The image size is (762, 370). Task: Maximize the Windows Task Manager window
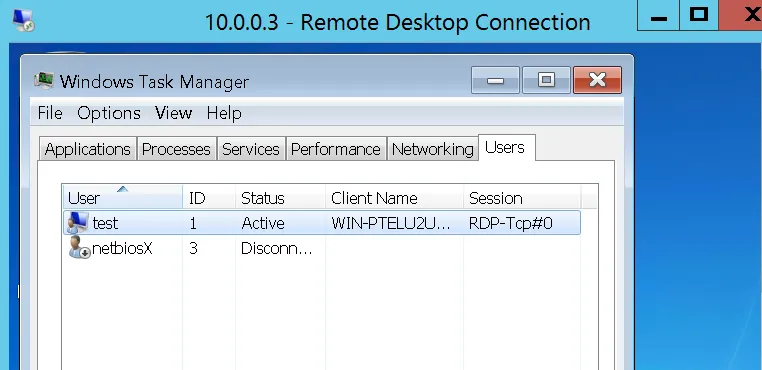pyautogui.click(x=546, y=80)
